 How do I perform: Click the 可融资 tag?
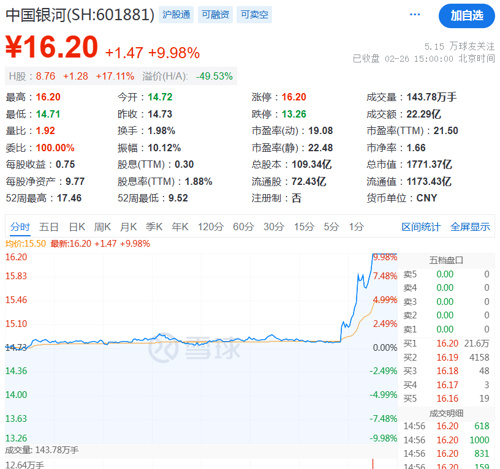pyautogui.click(x=215, y=15)
